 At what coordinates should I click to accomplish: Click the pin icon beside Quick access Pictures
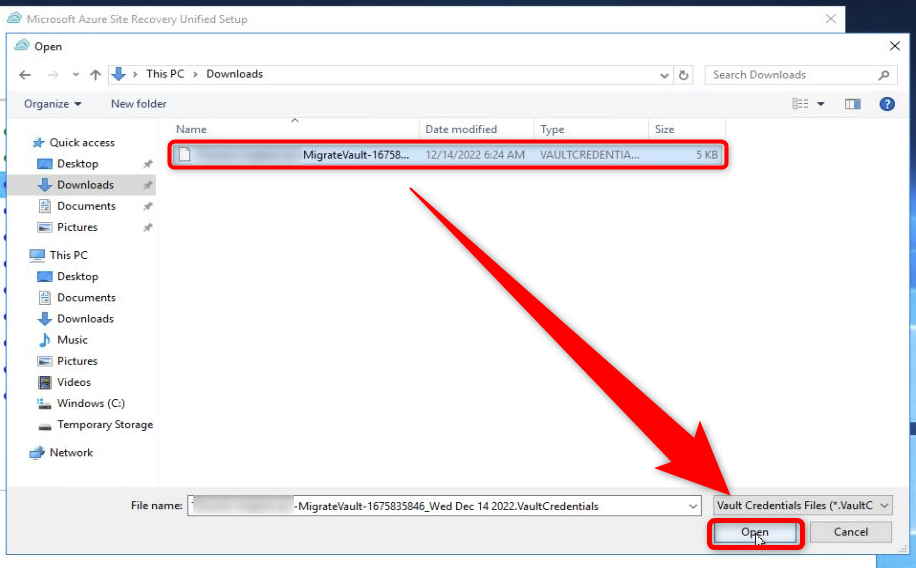point(148,227)
